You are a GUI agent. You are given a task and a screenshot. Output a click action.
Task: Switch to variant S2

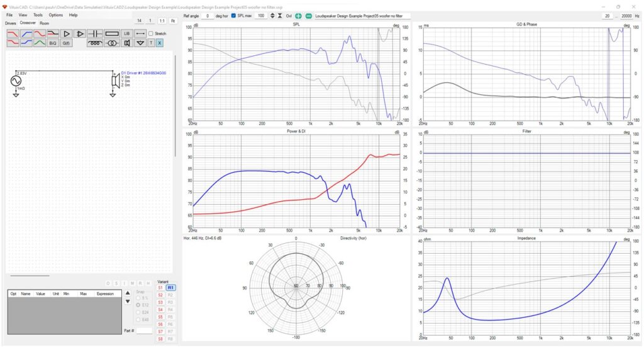click(x=160, y=295)
